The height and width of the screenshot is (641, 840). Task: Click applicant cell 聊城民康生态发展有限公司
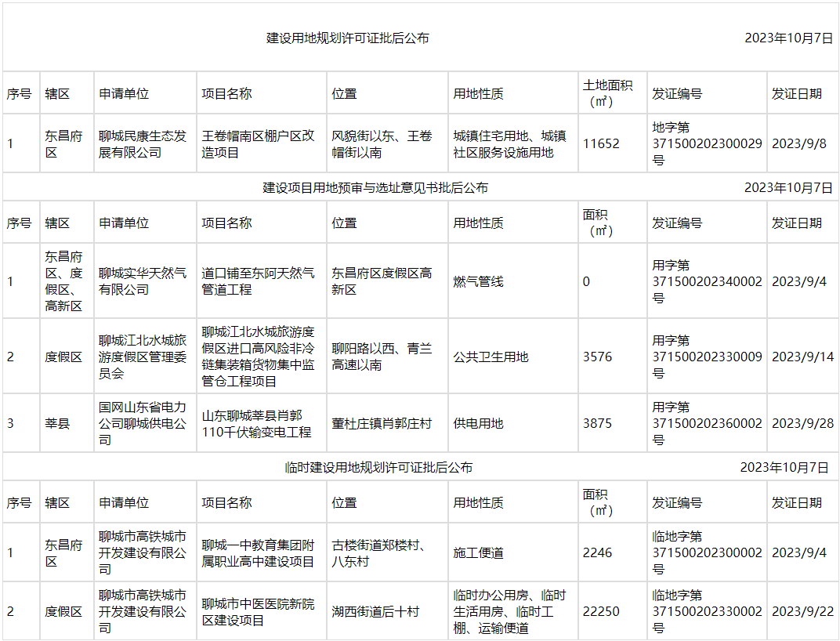tap(143, 144)
